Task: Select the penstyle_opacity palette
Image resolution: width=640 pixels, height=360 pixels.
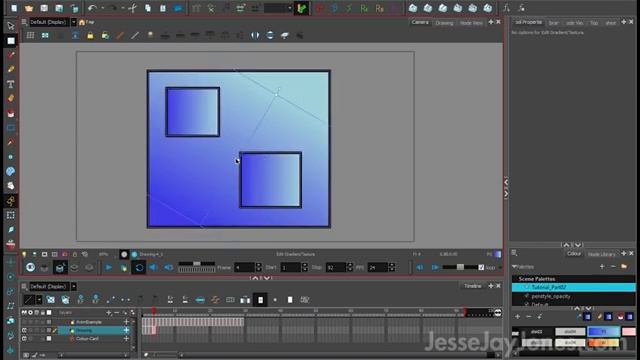Action: pos(573,296)
